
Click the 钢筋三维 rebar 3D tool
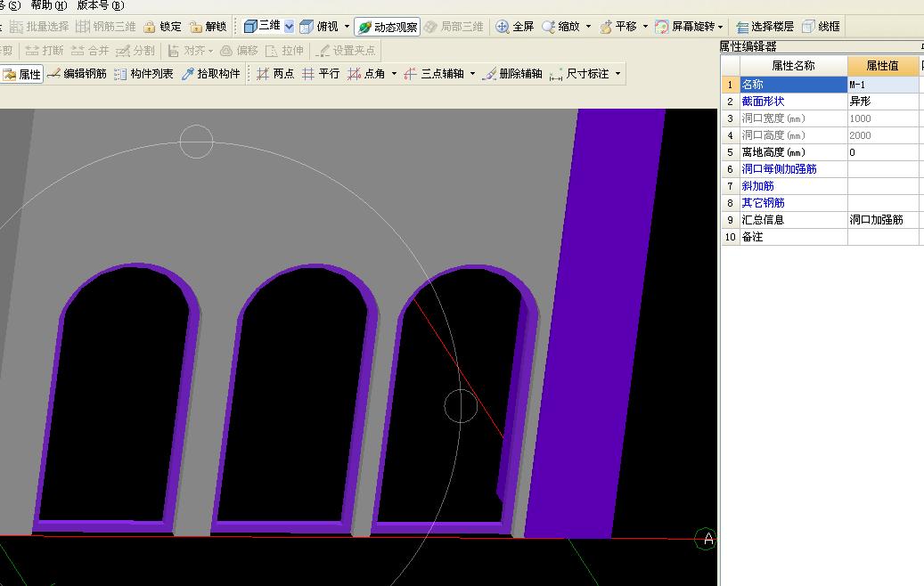coord(107,27)
